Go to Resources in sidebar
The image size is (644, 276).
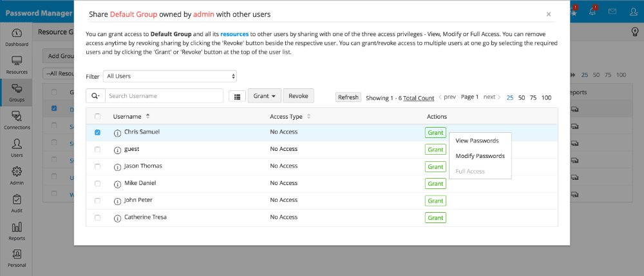(17, 64)
